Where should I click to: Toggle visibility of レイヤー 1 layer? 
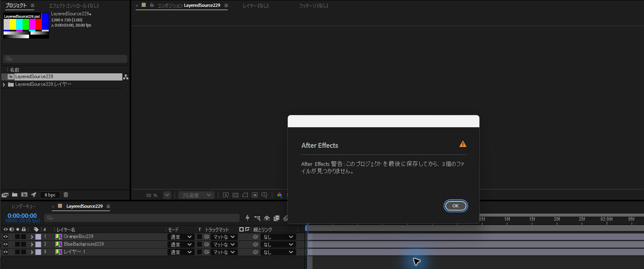click(x=6, y=252)
